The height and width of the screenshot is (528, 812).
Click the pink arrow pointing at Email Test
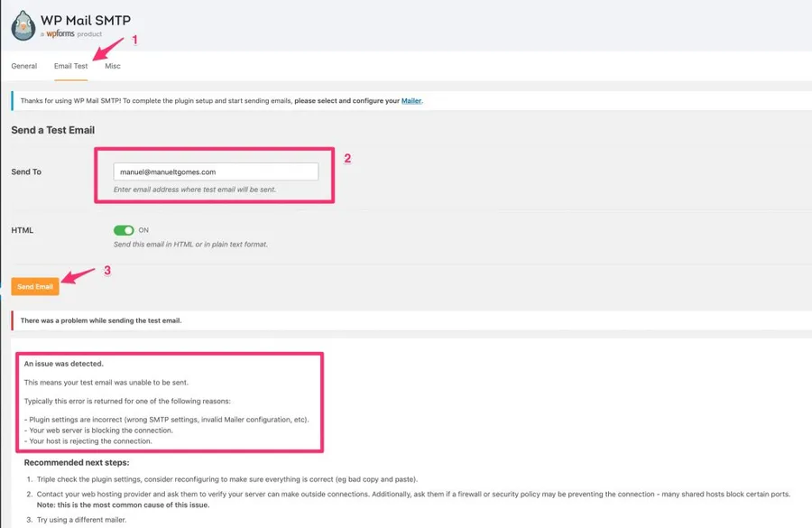[x=109, y=48]
